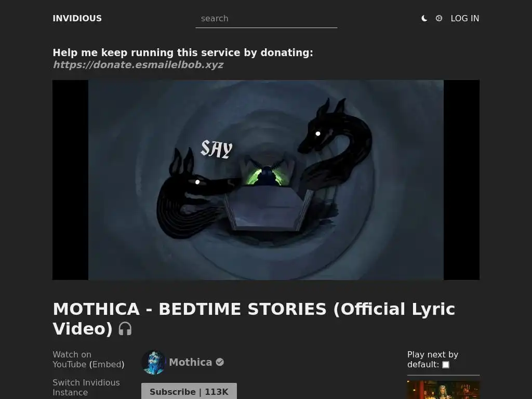Open the donate.esmailelbob.xyz link
The width and height of the screenshot is (532, 399).
138,64
